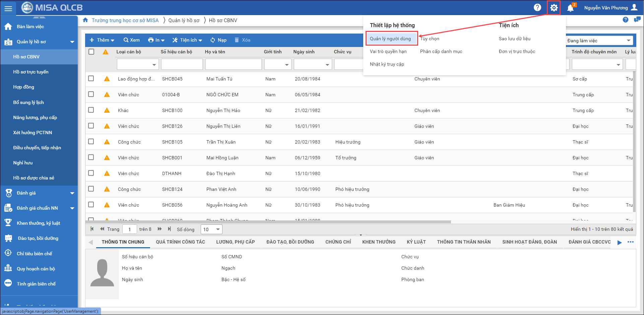
Task: Toggle the select-all header checkbox
Action: coord(91,52)
